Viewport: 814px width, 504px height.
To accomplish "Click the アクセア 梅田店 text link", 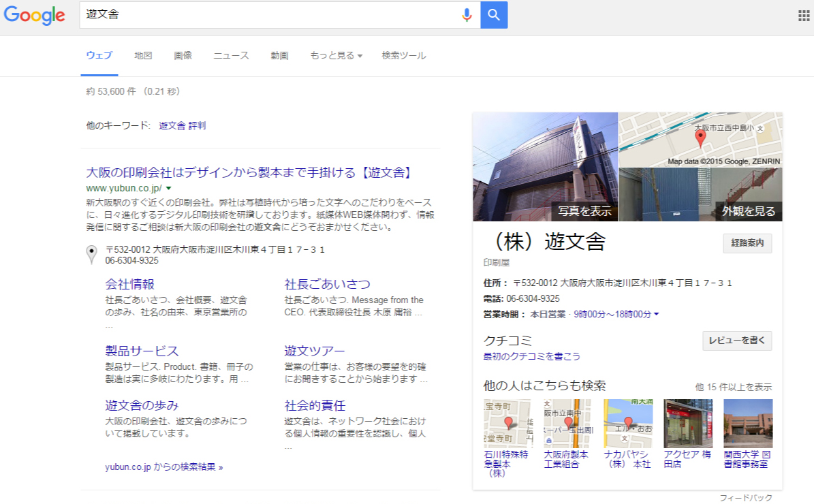I will [687, 459].
